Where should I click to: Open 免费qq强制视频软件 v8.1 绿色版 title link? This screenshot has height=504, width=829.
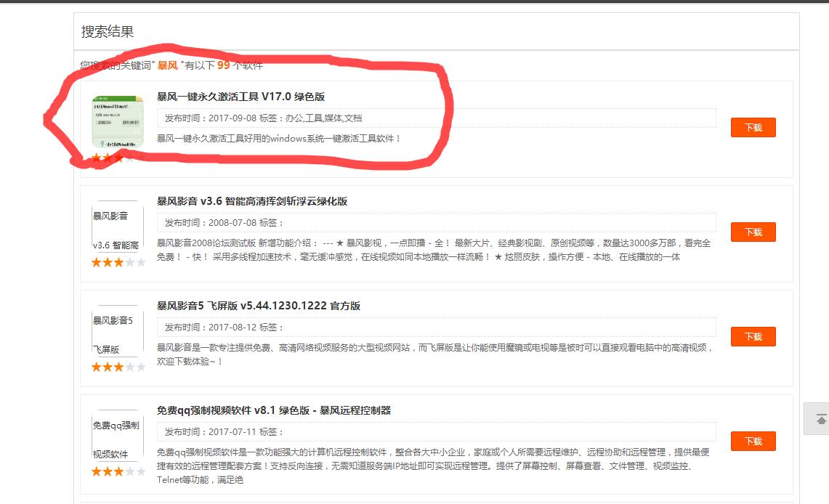tap(274, 410)
